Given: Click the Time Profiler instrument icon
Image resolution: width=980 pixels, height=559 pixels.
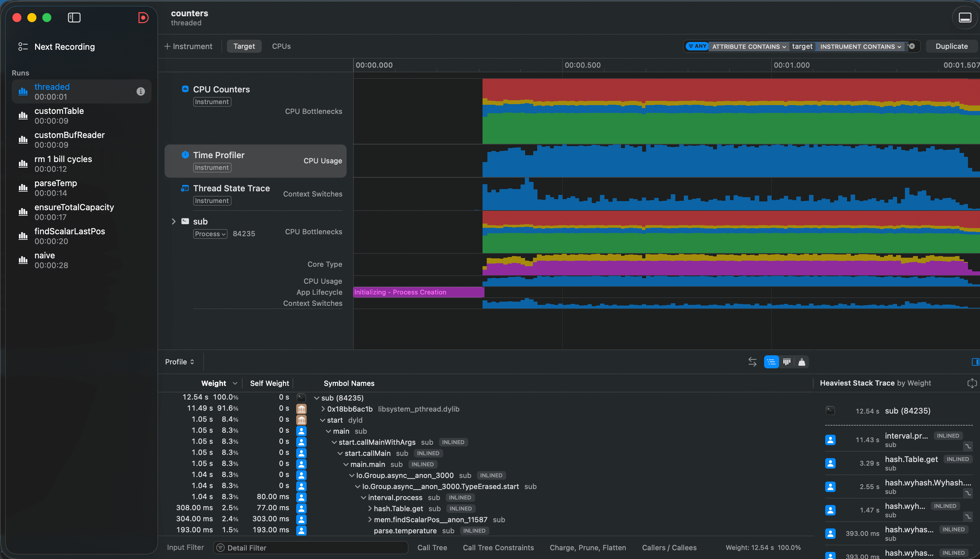Looking at the screenshot, I should point(185,155).
